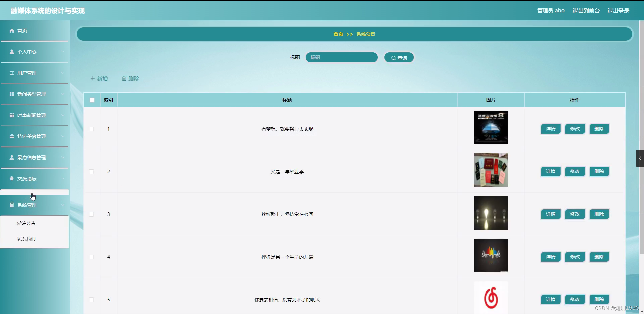Open 联系我们 in the sidebar submenu
The image size is (644, 314).
tap(26, 238)
